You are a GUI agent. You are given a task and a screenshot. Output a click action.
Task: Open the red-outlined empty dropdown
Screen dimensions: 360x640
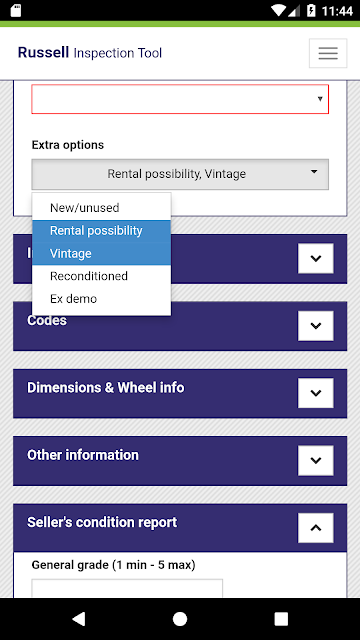click(x=180, y=99)
